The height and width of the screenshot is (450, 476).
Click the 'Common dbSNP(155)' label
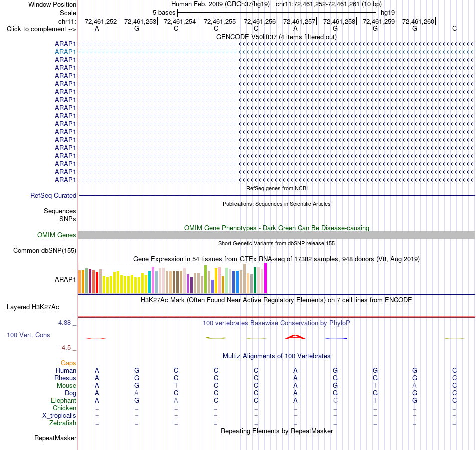pos(44,250)
